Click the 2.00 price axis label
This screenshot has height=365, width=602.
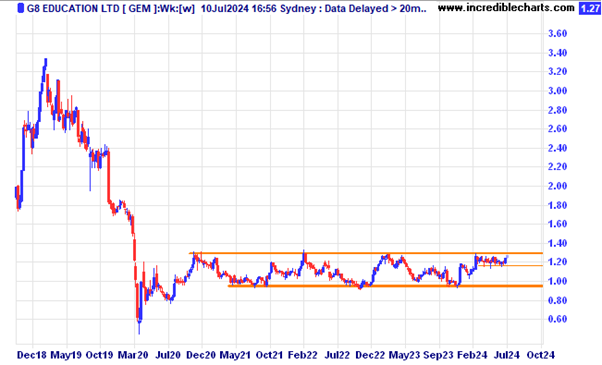[x=557, y=186]
